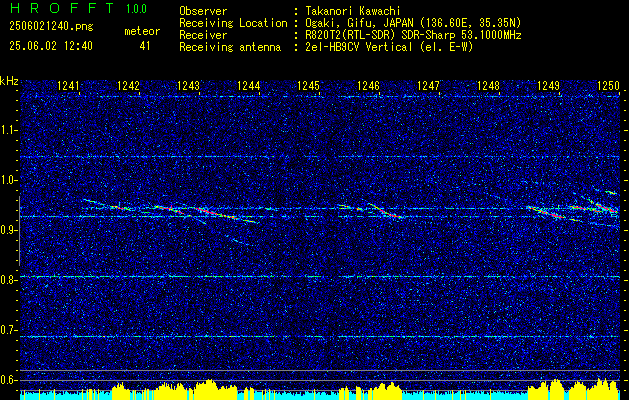Click the red meteor echo trace near 1246
Screen dimensions: 629x400
(x=386, y=211)
